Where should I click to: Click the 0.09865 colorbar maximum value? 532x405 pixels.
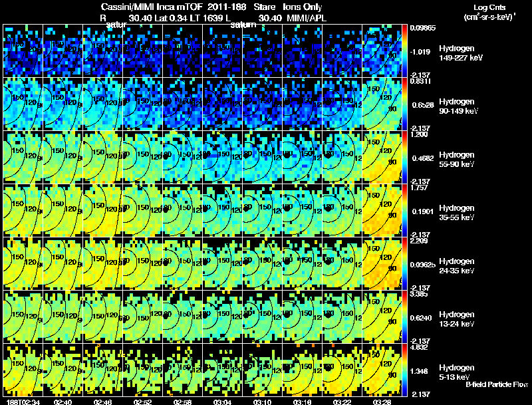tap(423, 28)
